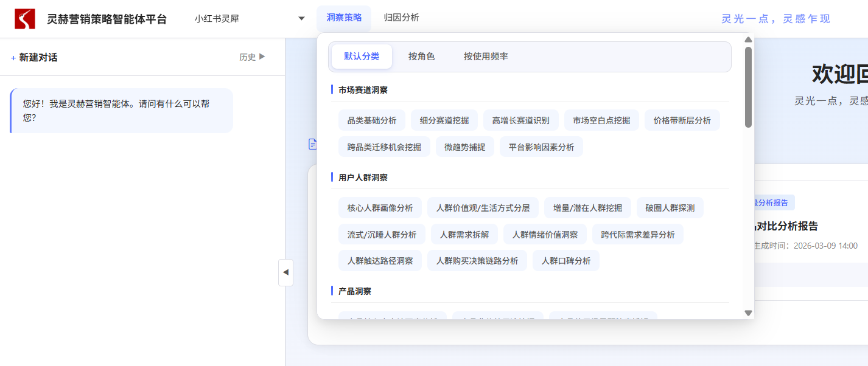Viewport: 868px width, 366px height.
Task: Collapse the conversation sidebar using the left arrow
Action: tap(285, 273)
